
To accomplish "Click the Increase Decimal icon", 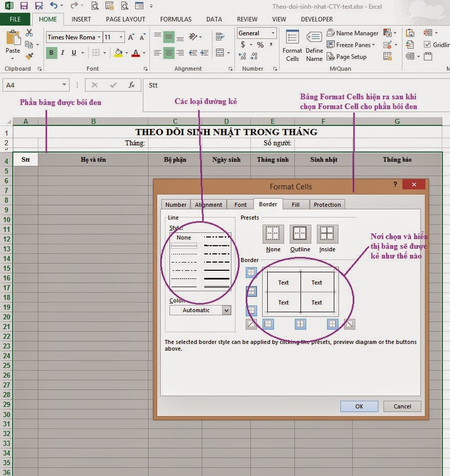I will (x=242, y=56).
